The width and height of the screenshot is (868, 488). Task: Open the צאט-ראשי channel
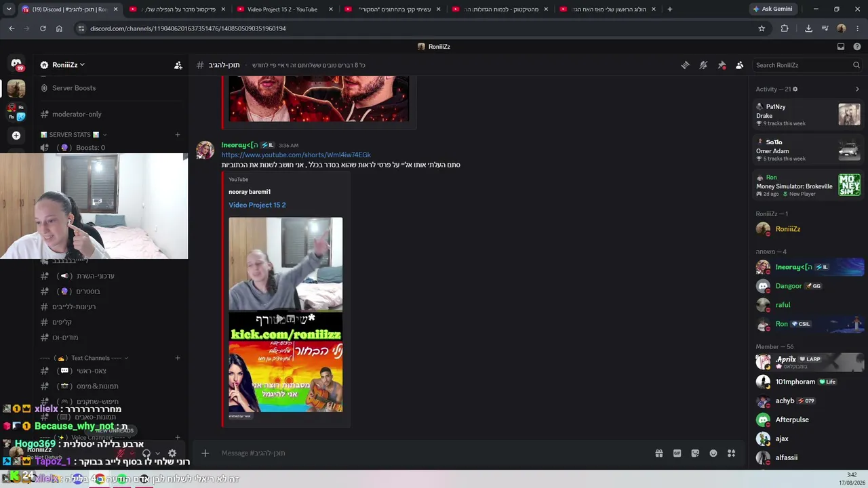pos(91,371)
